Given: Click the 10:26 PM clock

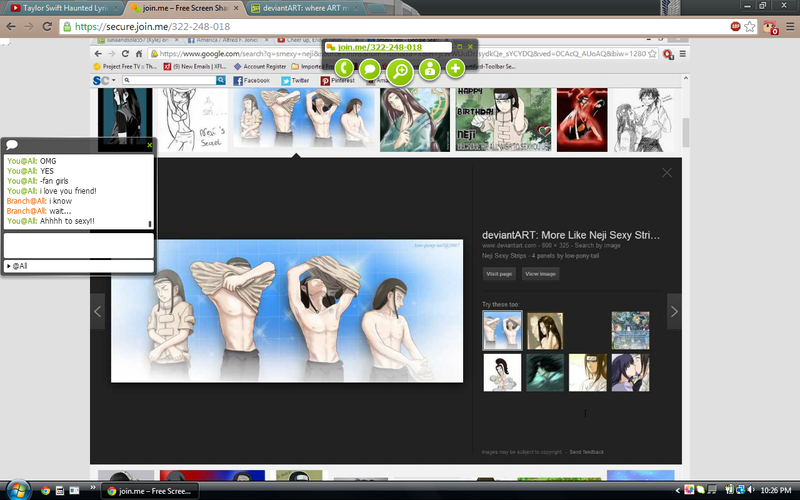Looking at the screenshot, I should [776, 490].
